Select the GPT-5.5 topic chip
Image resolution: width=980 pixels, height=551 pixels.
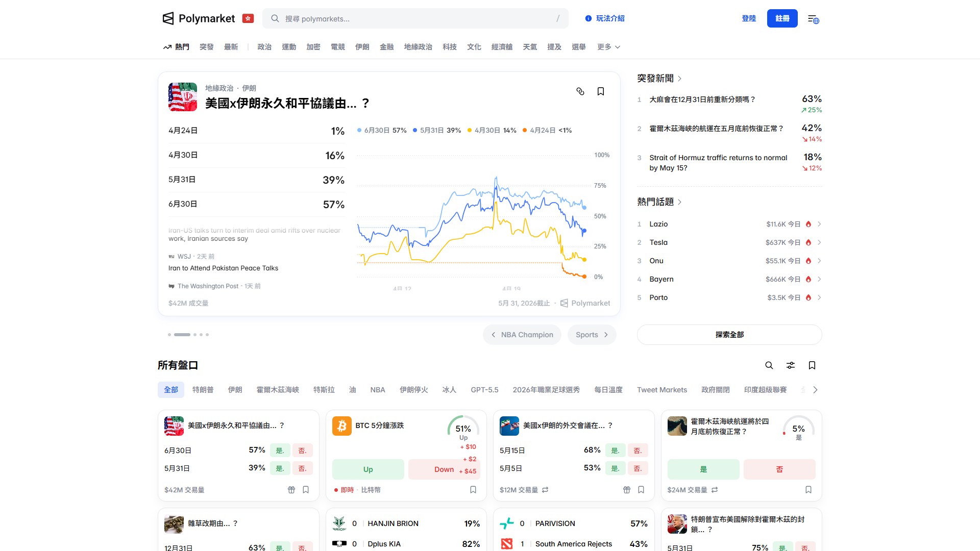484,390
